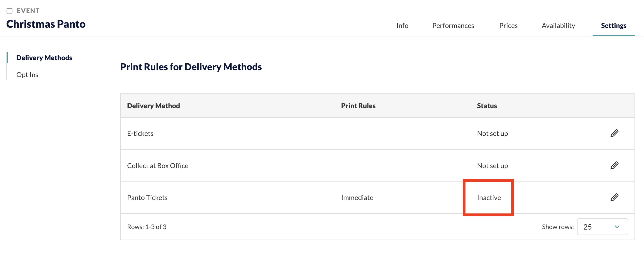The image size is (644, 257).
Task: Select Delivery Methods in the sidebar
Action: [x=44, y=58]
